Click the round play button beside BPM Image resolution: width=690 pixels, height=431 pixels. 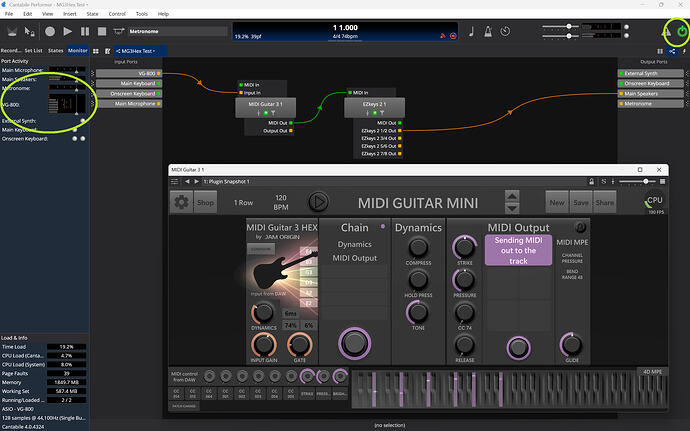coord(318,202)
